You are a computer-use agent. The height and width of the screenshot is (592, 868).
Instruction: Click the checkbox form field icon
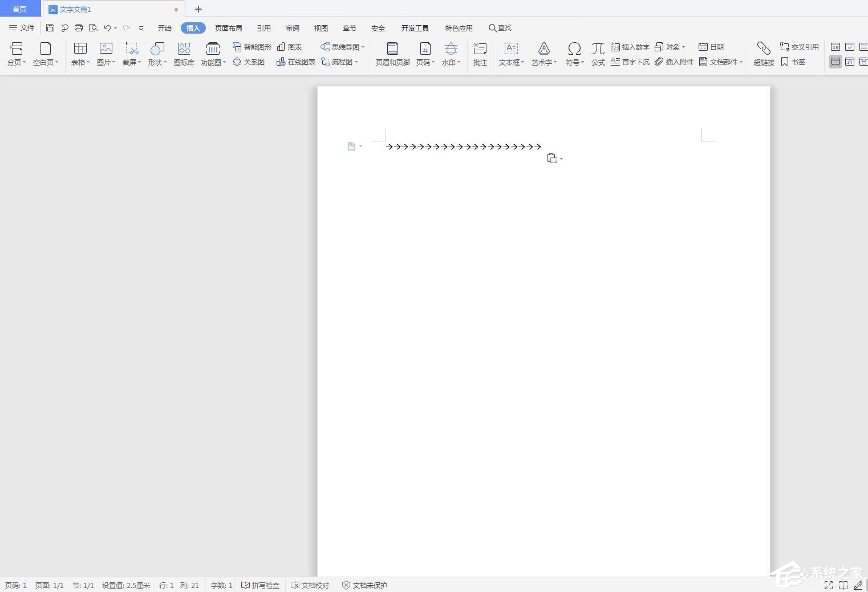(850, 47)
